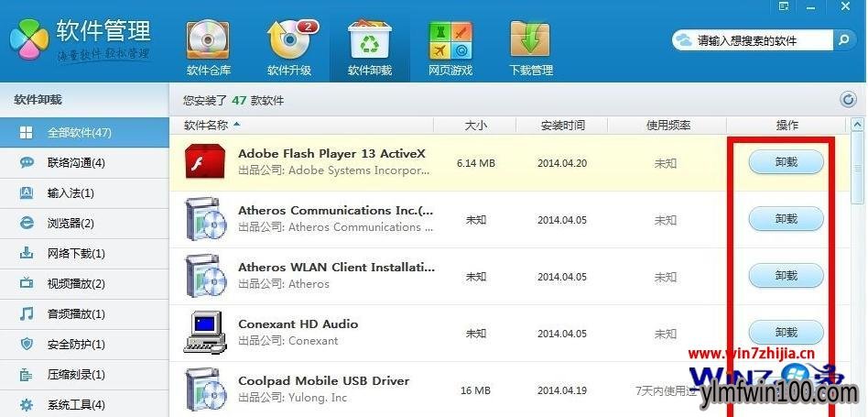Select the 软件卸载 recycle bin icon

pyautogui.click(x=370, y=40)
